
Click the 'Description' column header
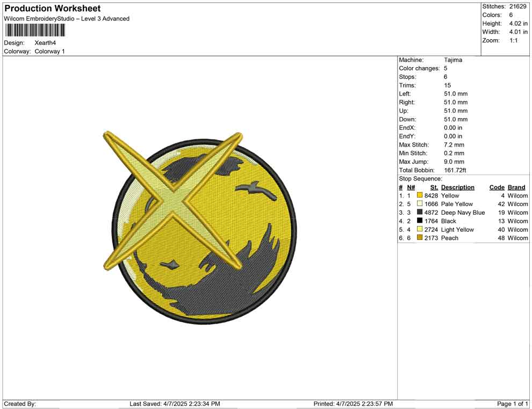coord(458,187)
